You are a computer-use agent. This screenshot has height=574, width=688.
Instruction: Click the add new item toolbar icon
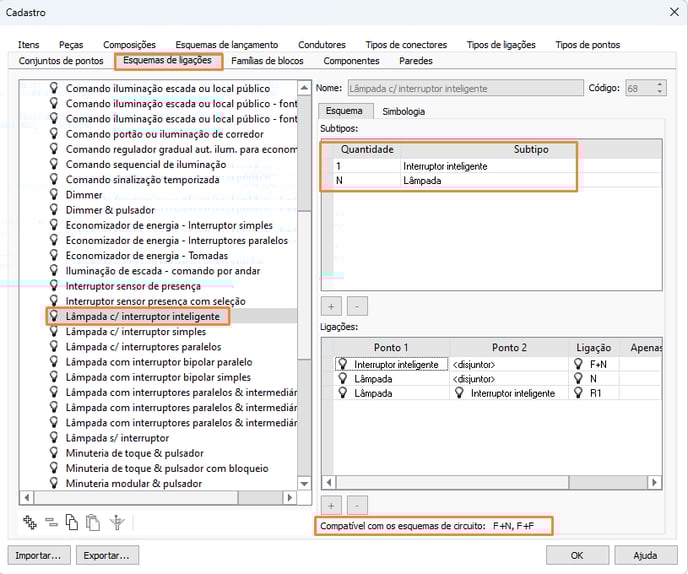point(30,522)
